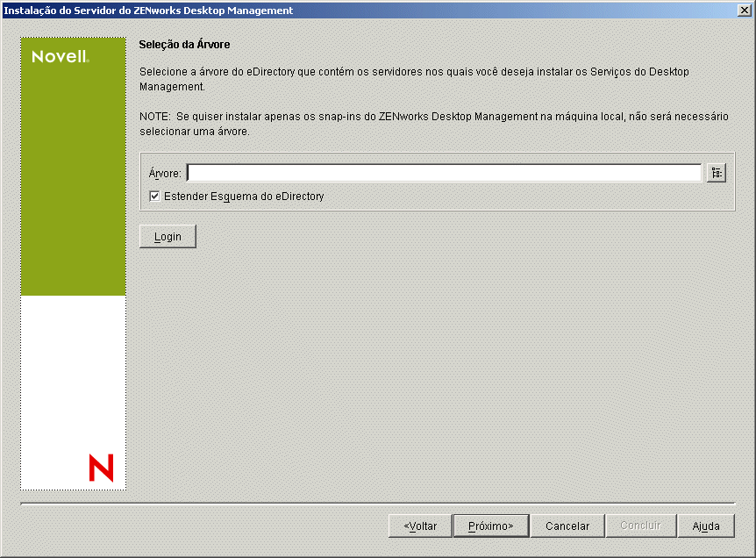Image resolution: width=756 pixels, height=558 pixels.
Task: Click the tree selection icon beside Árvore field
Action: click(x=716, y=173)
